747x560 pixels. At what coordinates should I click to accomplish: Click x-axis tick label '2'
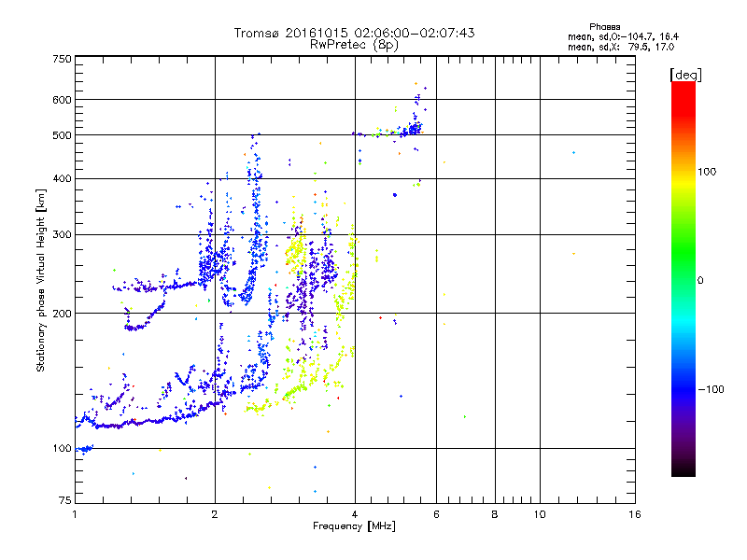tap(215, 514)
